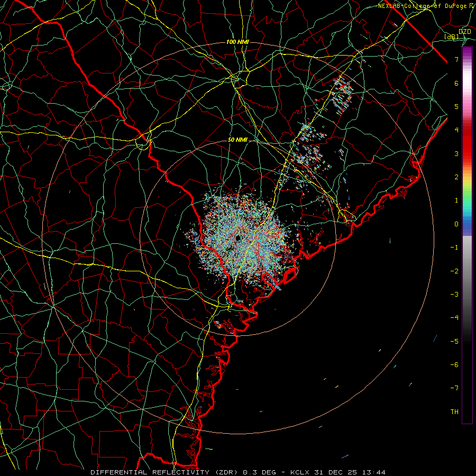Click the "KCLX" station identifier in caption
Viewport: 476px width, 476px height.
pyautogui.click(x=300, y=472)
